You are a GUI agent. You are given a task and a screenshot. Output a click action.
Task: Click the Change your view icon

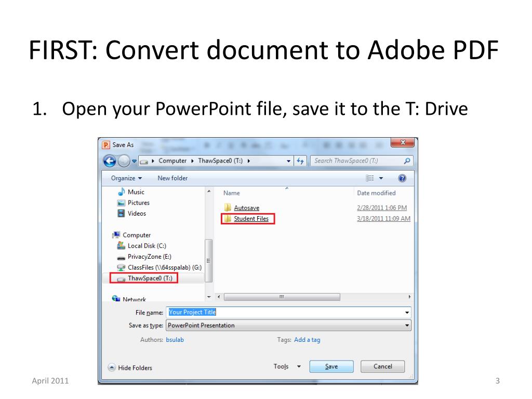click(x=369, y=178)
